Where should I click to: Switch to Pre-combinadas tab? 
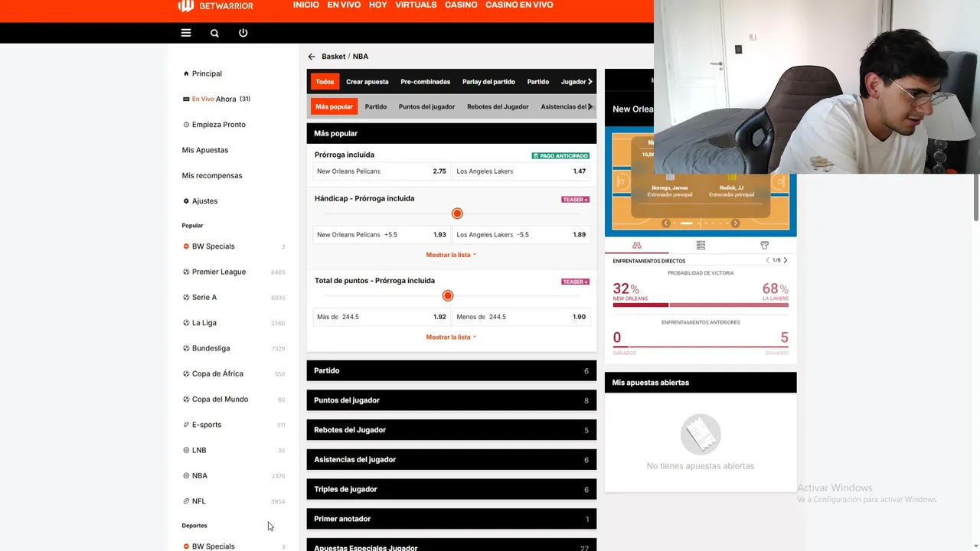(x=425, y=82)
